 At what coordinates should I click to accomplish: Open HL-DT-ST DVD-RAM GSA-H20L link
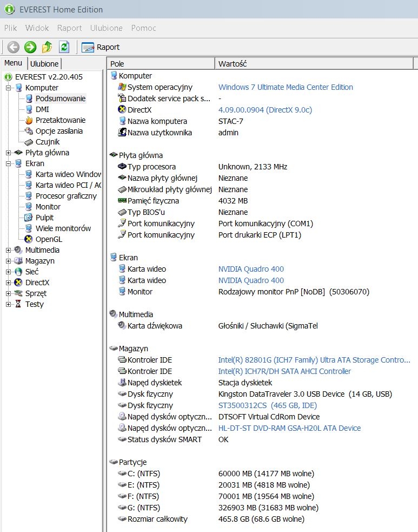pos(289,428)
